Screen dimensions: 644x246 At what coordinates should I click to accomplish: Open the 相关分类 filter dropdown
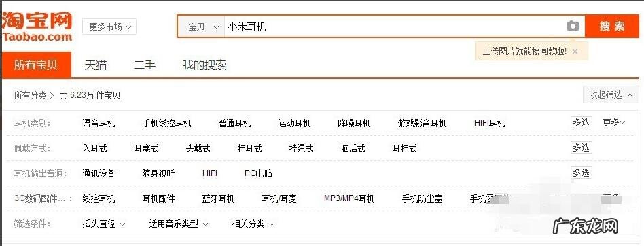[x=253, y=224]
